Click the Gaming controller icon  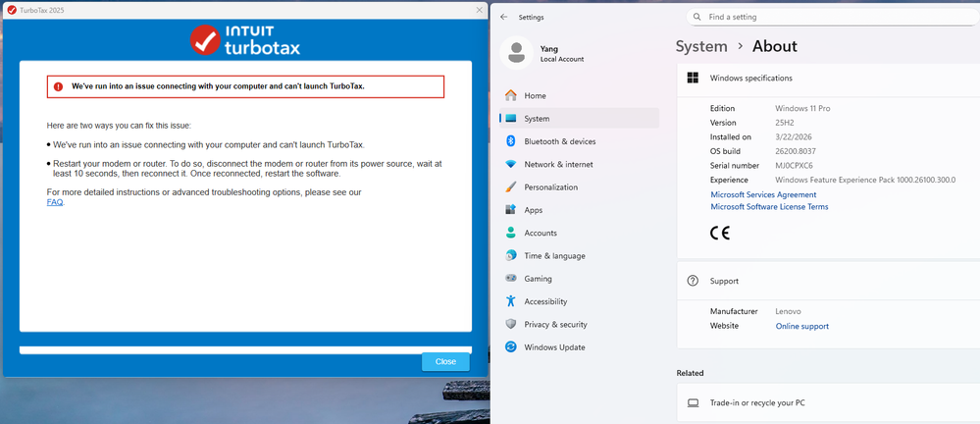pos(511,279)
